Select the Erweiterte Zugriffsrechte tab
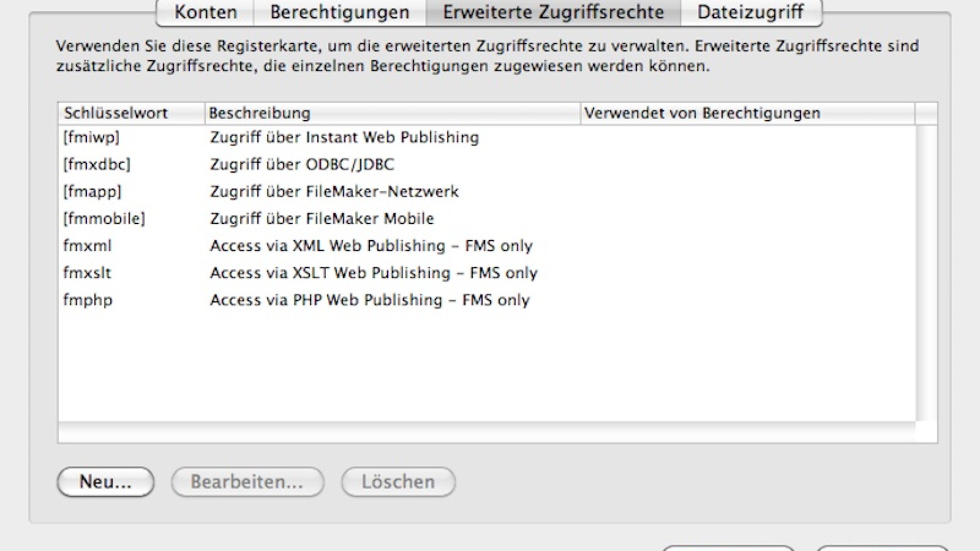Viewport: 980px width, 551px height. tap(553, 12)
